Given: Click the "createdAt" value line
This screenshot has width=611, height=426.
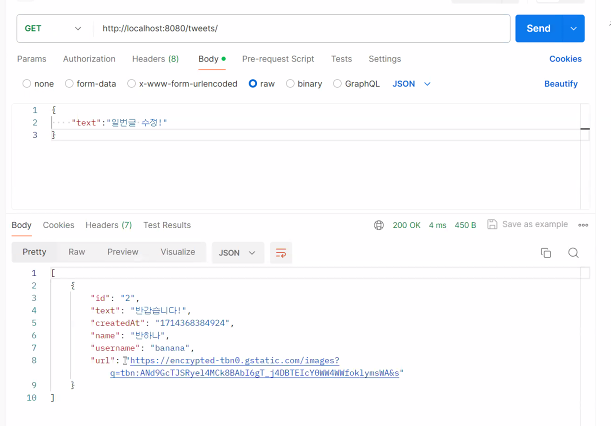Looking at the screenshot, I should tap(162, 323).
